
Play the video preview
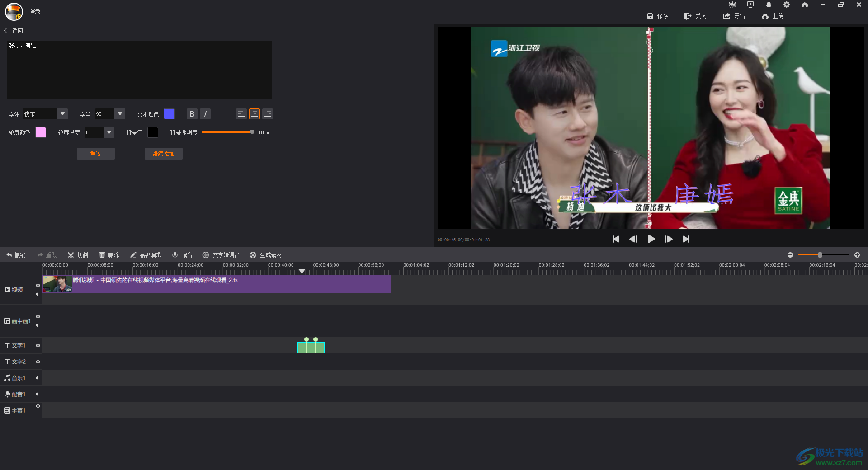(651, 239)
